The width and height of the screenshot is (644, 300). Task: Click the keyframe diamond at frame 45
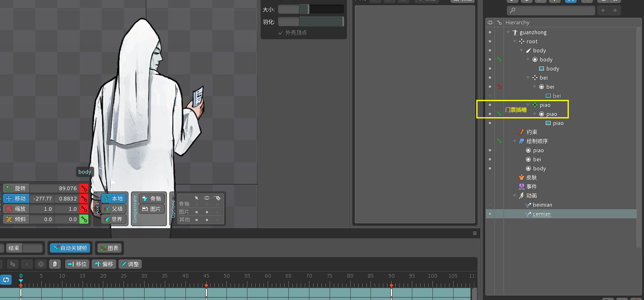[x=206, y=285]
